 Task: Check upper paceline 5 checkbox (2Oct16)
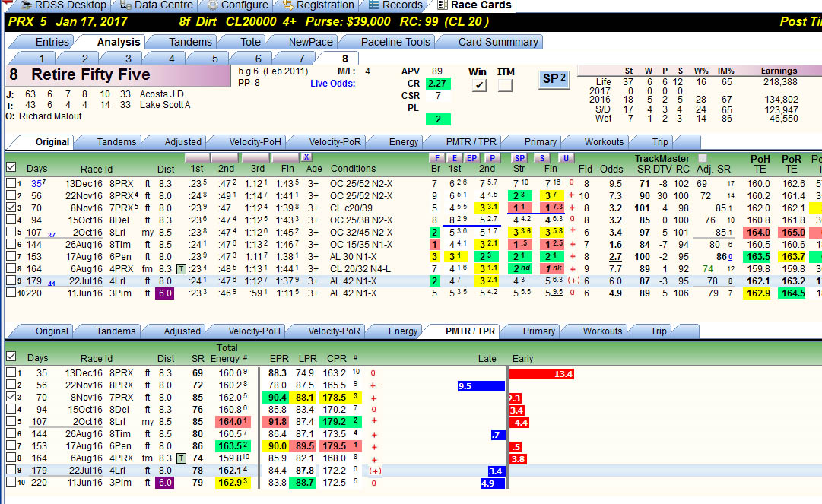tap(11, 232)
